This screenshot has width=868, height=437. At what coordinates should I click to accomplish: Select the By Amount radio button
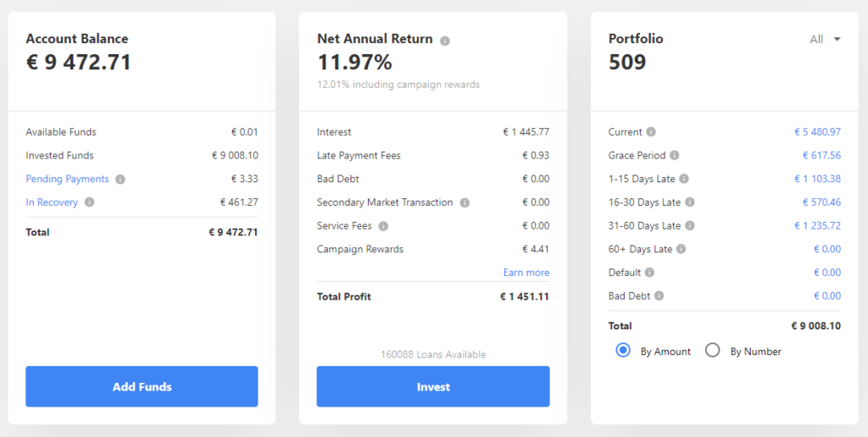(623, 351)
